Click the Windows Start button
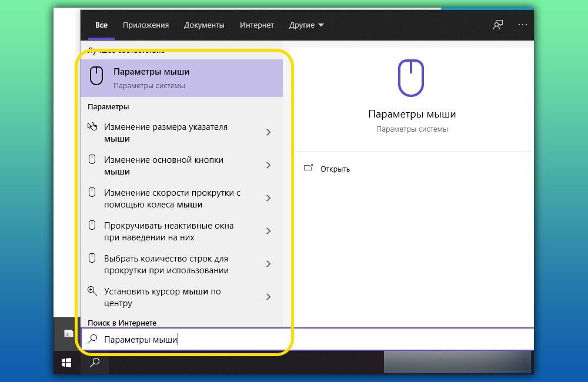 click(66, 362)
